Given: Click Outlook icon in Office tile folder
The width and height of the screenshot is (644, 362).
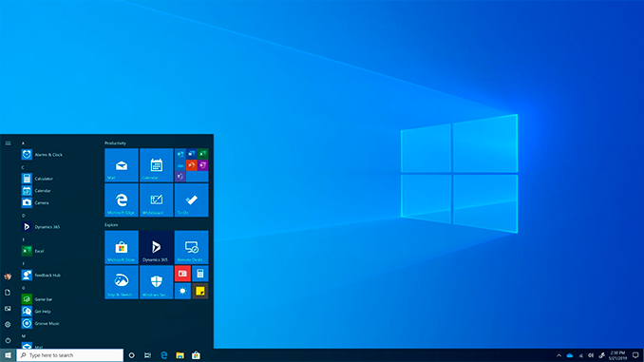Looking at the screenshot, I should click(180, 154).
